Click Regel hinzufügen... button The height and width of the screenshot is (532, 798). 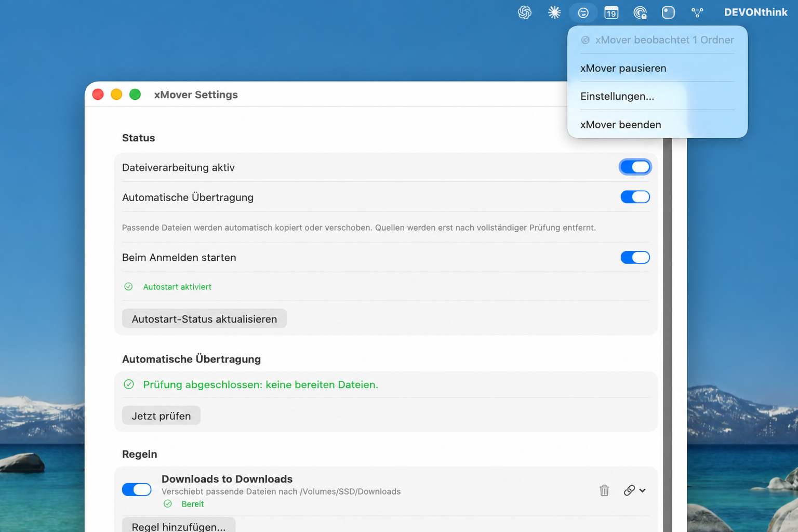point(179,526)
